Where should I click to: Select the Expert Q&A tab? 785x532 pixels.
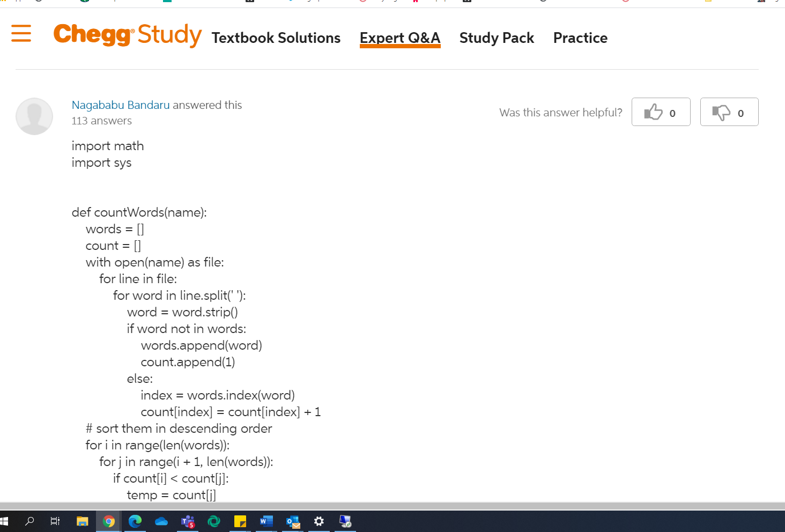(x=400, y=38)
